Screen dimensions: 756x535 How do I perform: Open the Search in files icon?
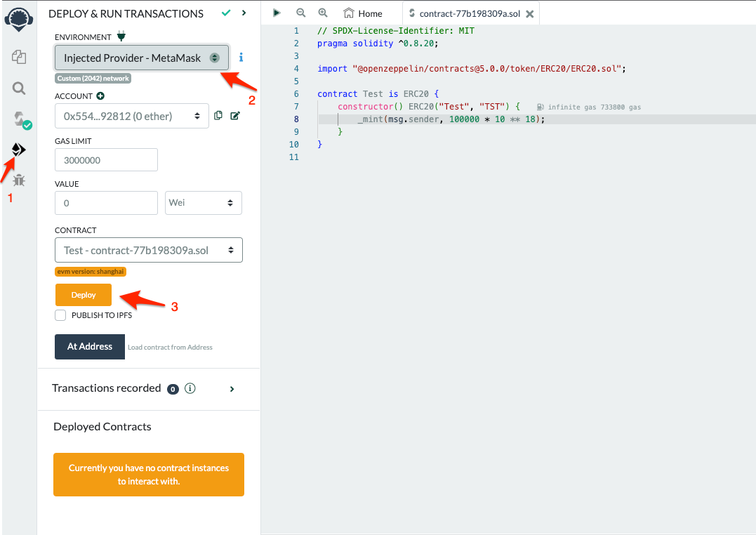click(19, 88)
